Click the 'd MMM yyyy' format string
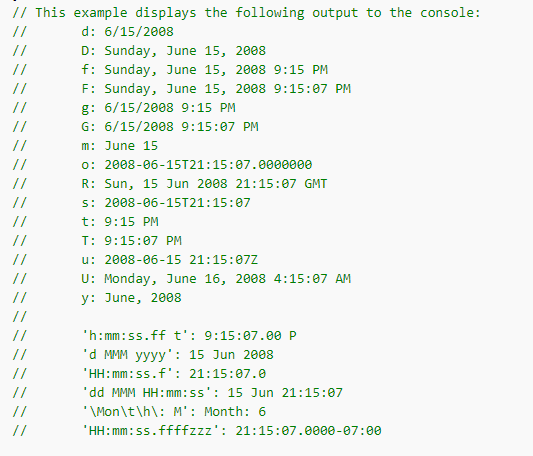533x456 pixels. [125, 355]
